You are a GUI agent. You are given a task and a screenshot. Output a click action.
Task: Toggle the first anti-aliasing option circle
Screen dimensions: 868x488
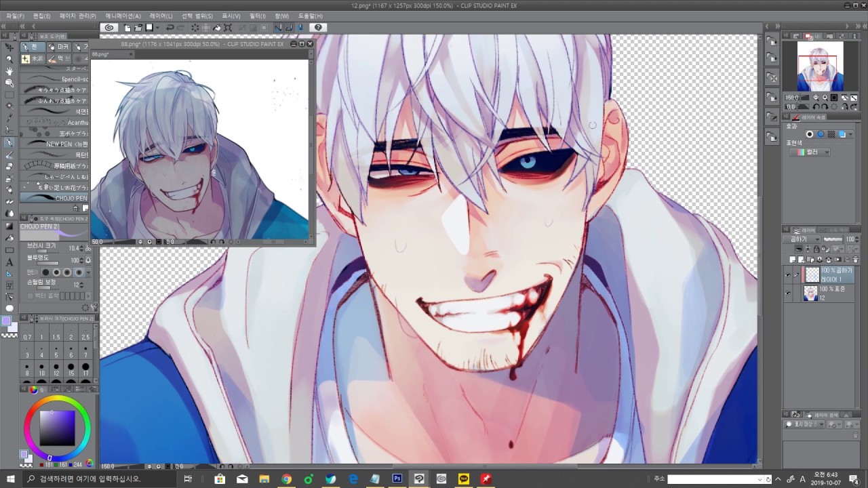pos(46,272)
